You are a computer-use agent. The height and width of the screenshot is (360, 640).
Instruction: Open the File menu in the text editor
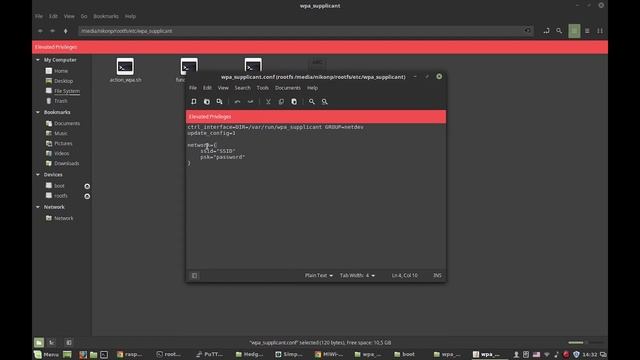click(193, 88)
